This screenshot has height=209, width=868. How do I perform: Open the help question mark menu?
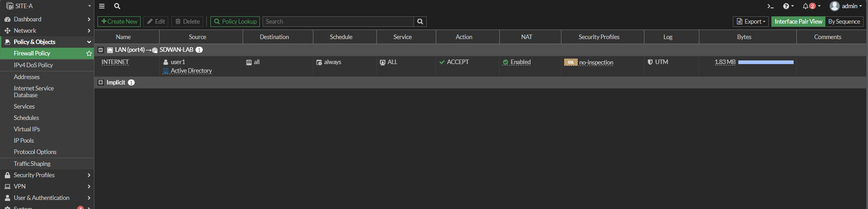click(788, 6)
